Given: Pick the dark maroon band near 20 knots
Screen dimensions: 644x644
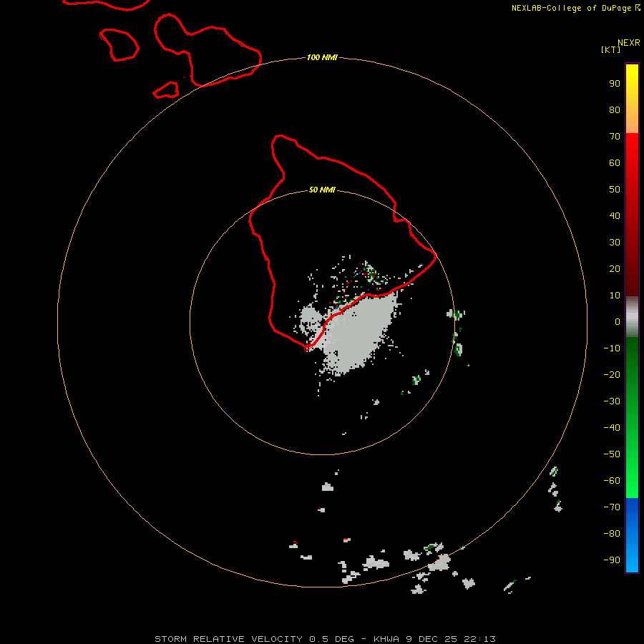Looking at the screenshot, I should pyautogui.click(x=632, y=269).
